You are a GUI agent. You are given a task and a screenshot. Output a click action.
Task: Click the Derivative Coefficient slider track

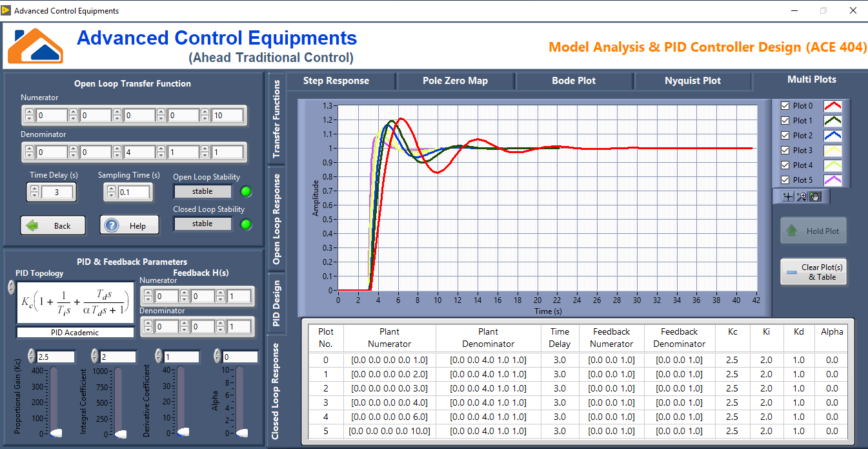click(x=181, y=401)
